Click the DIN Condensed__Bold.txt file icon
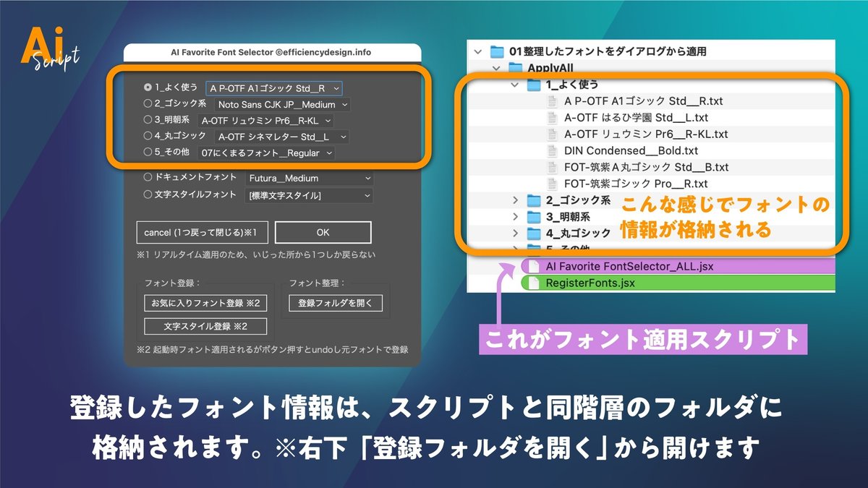This screenshot has height=488, width=868. (x=553, y=150)
